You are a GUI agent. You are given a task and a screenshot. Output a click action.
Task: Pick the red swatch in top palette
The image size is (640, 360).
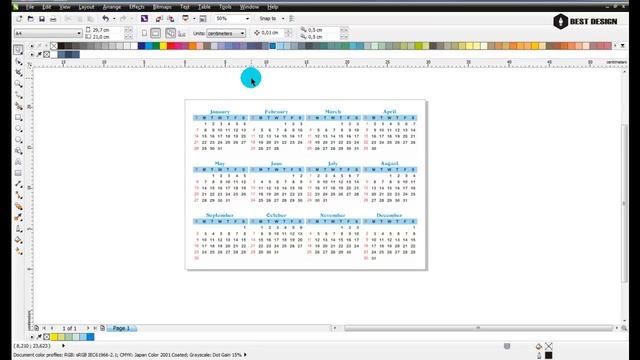(x=171, y=46)
